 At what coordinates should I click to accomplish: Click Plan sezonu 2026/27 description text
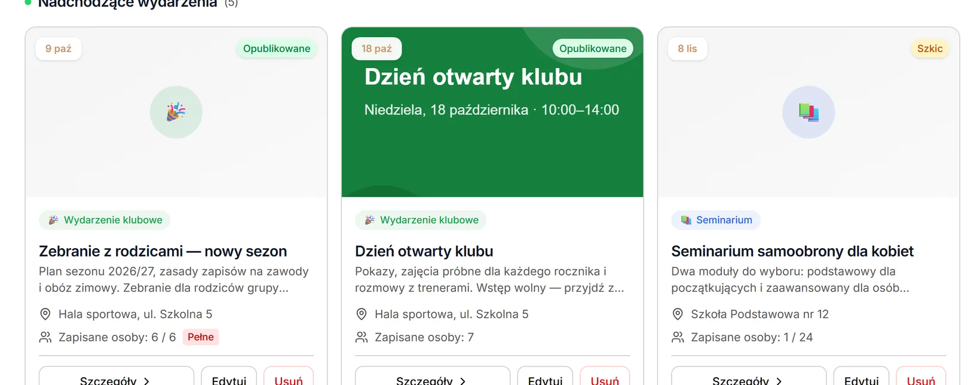point(174,279)
